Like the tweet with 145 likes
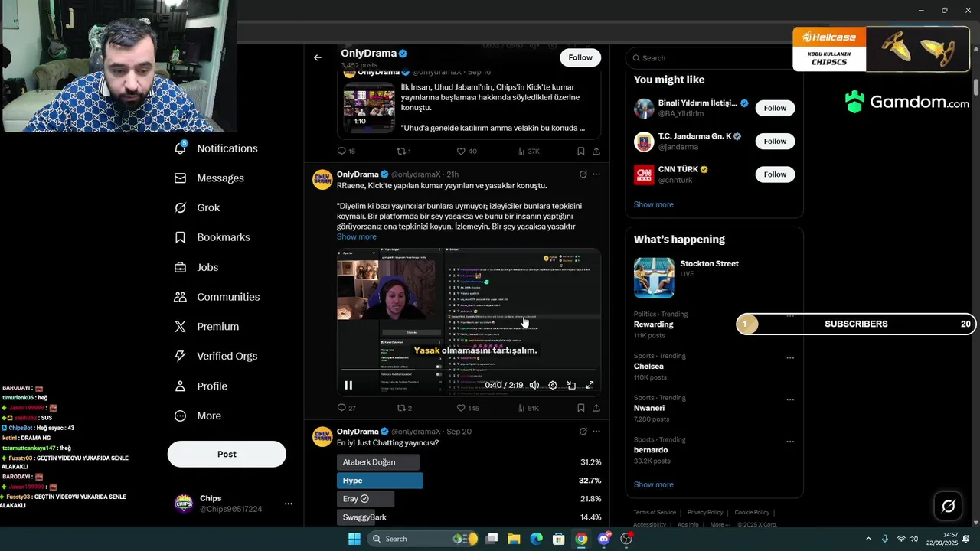 click(461, 408)
